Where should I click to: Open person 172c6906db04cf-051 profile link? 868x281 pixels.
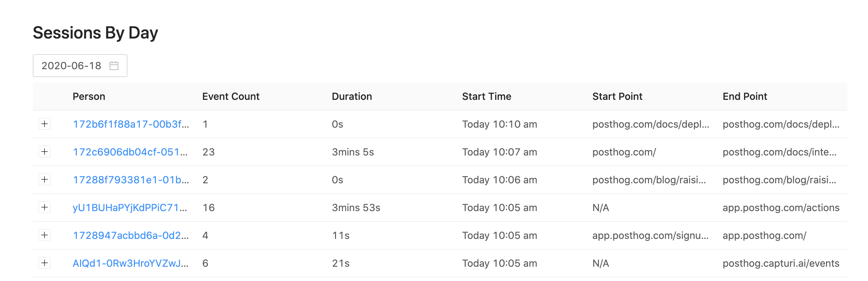(x=130, y=152)
